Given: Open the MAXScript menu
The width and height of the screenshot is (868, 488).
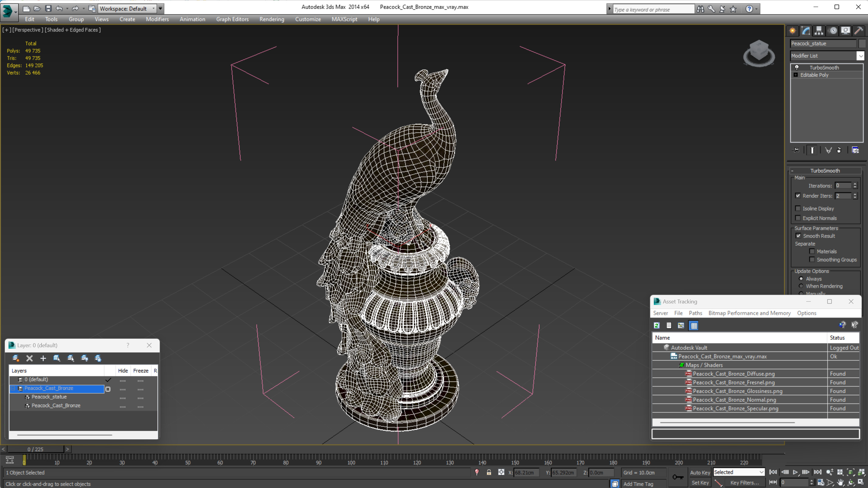Looking at the screenshot, I should tap(344, 19).
